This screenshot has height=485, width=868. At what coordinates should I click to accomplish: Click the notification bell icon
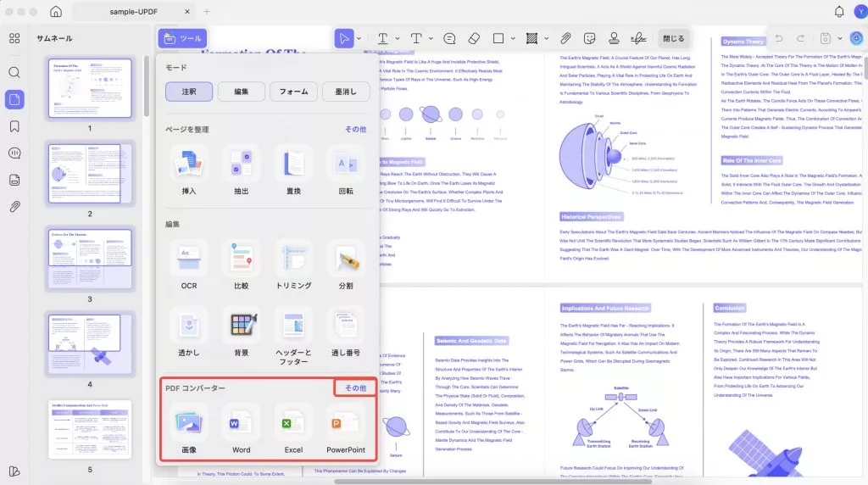click(x=839, y=12)
